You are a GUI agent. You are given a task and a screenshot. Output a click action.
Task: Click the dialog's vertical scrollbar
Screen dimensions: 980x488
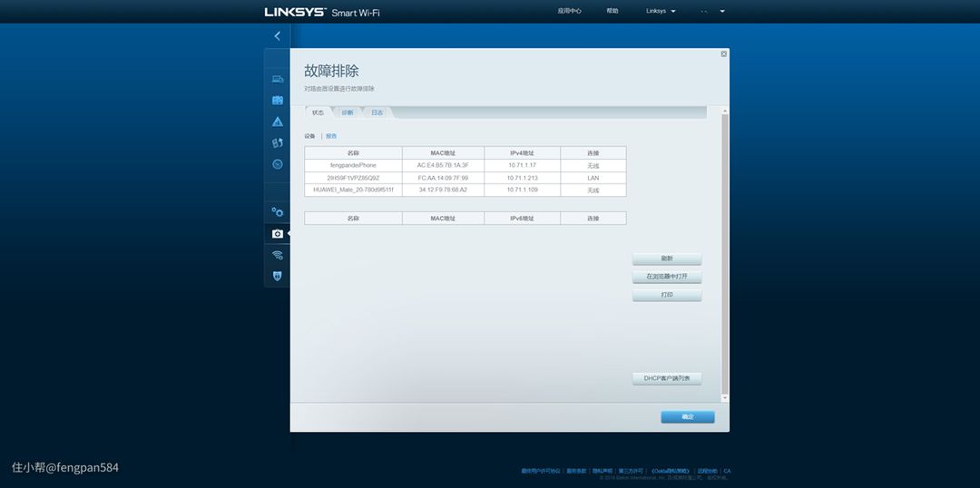pos(724,254)
